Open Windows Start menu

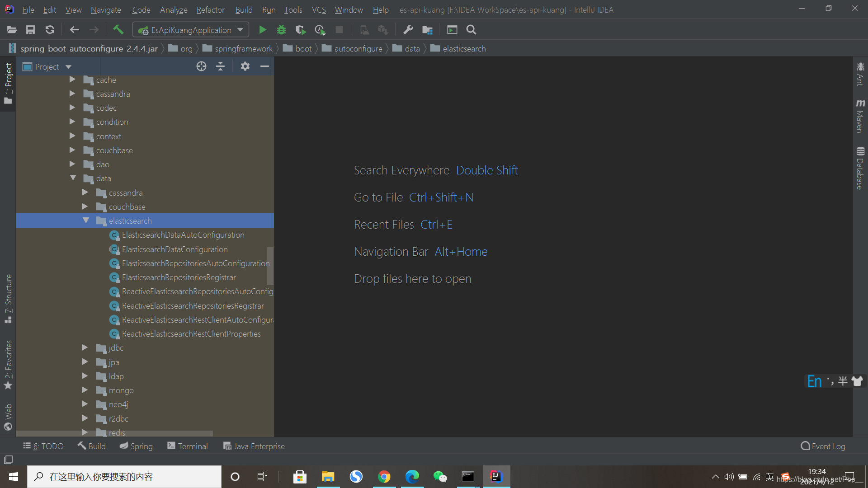[14, 477]
